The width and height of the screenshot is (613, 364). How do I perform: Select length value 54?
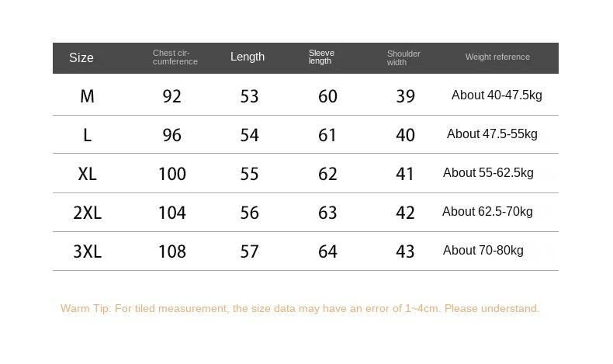point(249,135)
